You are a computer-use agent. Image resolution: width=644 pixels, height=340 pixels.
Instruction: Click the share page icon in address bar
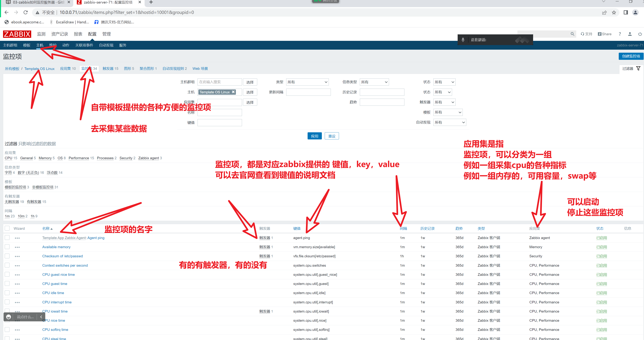point(604,13)
